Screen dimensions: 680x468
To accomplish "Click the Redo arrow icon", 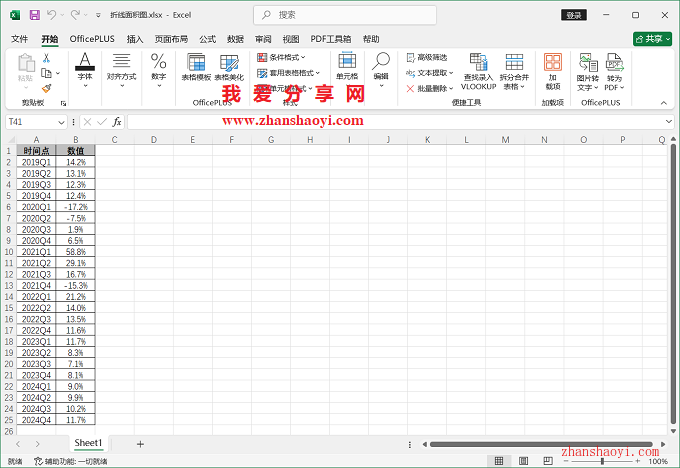I will coord(75,15).
